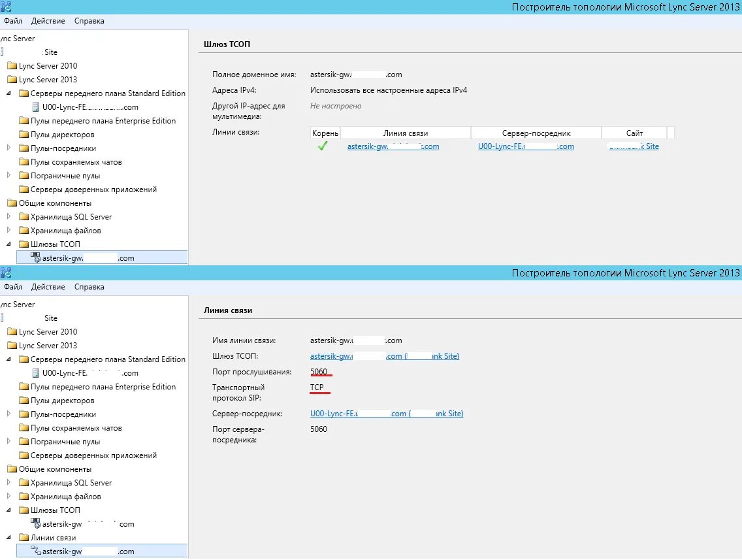Expand Пулы-посредники in upper window

[x=8, y=148]
